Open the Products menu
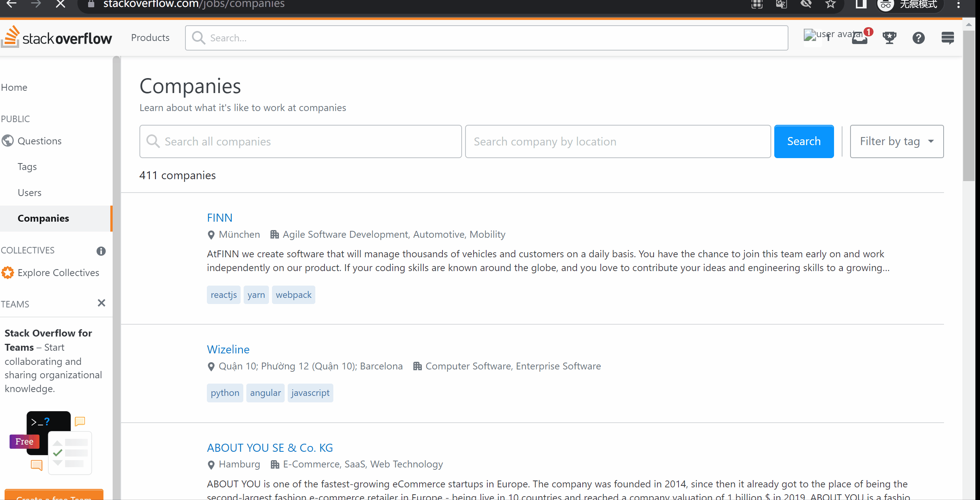This screenshot has width=980, height=500. [150, 38]
